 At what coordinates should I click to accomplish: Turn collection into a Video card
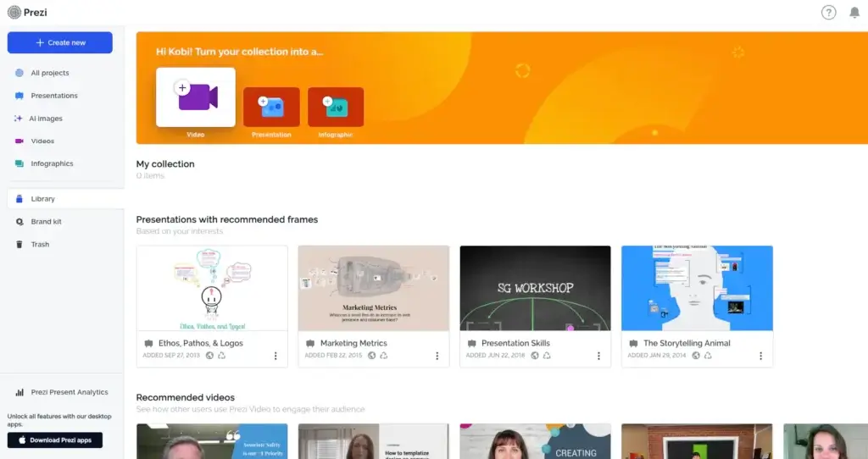coord(196,97)
